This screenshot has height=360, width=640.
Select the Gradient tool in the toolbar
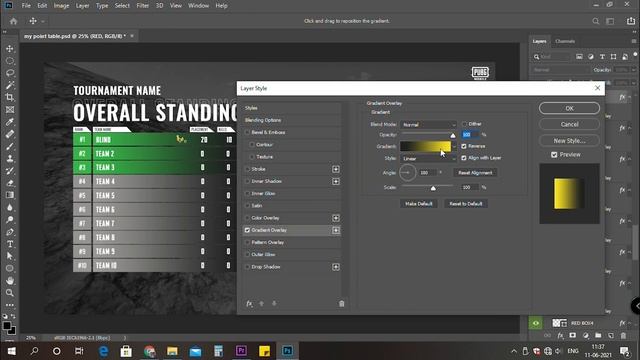[x=10, y=195]
